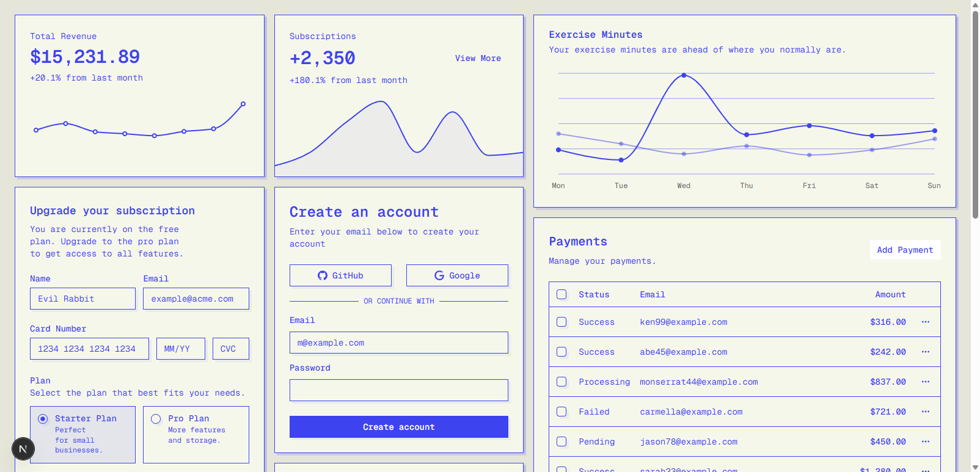Click the blue Create account button
The width and height of the screenshot is (980, 472).
click(398, 427)
